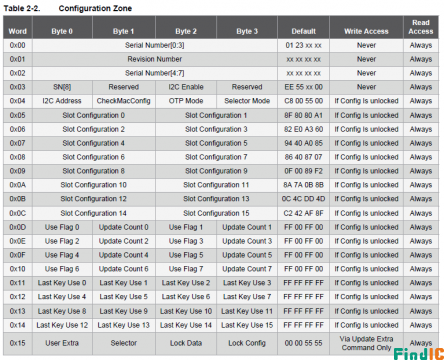The image size is (444, 360).
Task: Select the 'Last Key Use 10' cell
Action: point(186,311)
